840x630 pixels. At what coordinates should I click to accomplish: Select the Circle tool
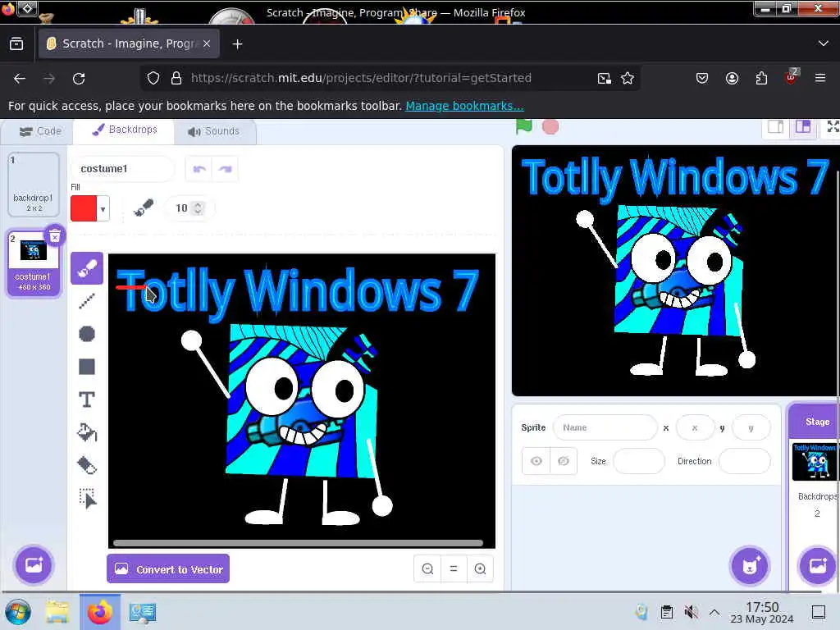coord(87,334)
